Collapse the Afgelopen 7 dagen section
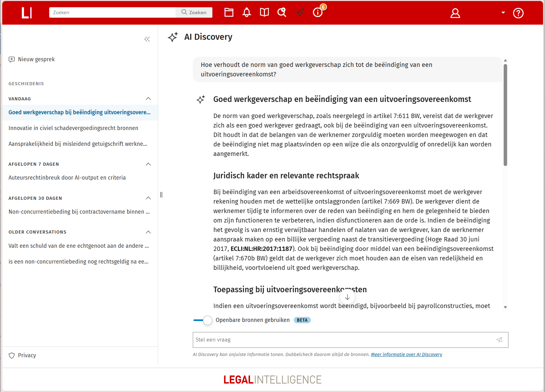 pyautogui.click(x=148, y=164)
